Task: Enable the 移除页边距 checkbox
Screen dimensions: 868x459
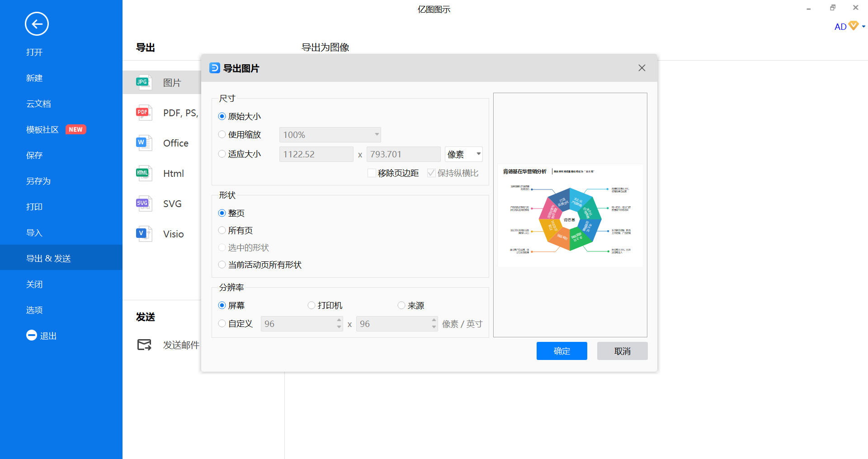Action: [372, 173]
